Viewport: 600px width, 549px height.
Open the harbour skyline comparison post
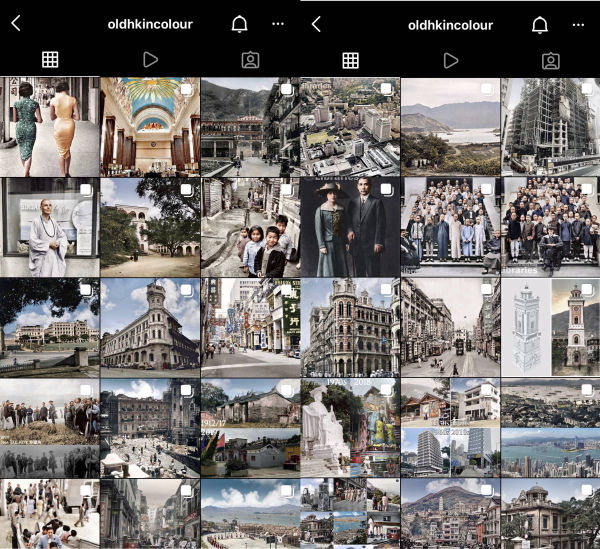(x=551, y=428)
